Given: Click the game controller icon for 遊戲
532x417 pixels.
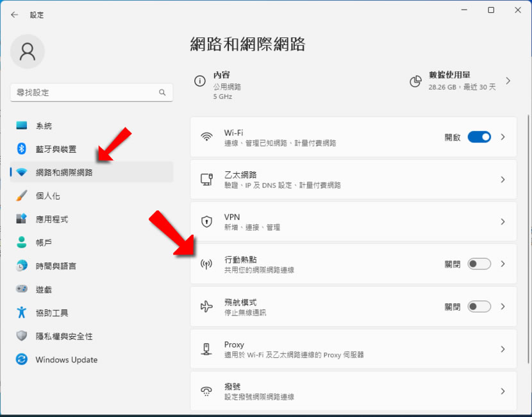Looking at the screenshot, I should coord(22,289).
